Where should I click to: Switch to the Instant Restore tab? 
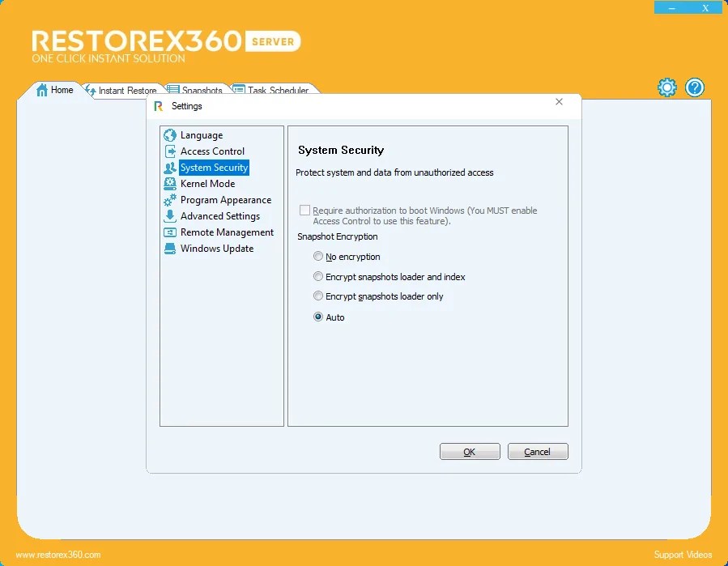(121, 90)
